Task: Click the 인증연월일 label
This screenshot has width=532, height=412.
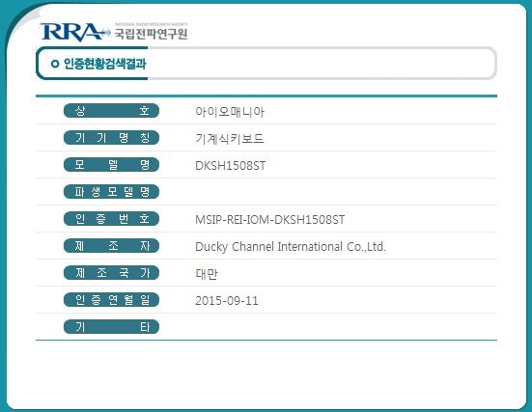Action: click(111, 300)
